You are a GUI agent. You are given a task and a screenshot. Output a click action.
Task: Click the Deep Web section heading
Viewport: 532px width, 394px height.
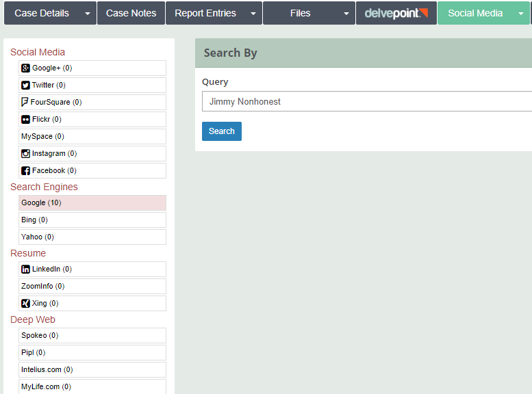pos(33,319)
